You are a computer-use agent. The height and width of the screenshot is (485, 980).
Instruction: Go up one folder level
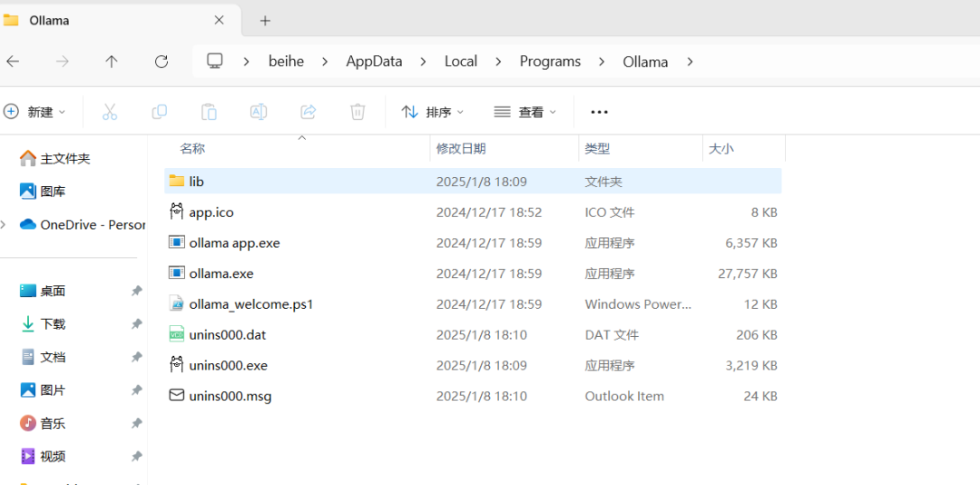tap(112, 62)
